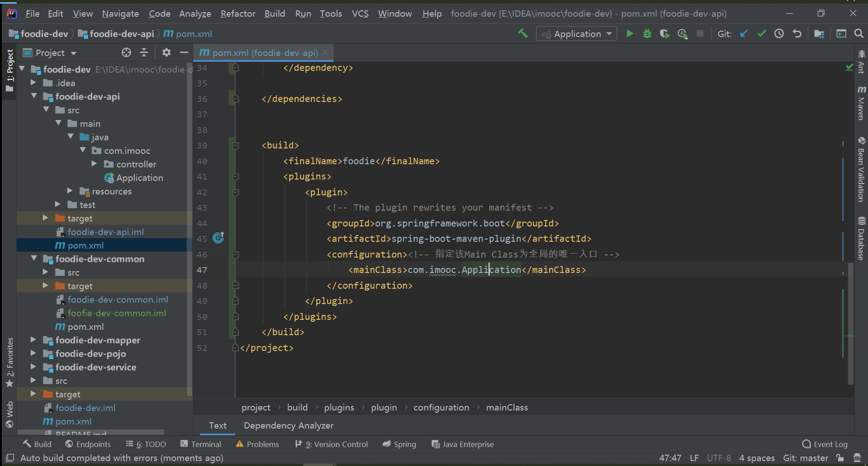Click the code inspection checkmark indicator

[x=849, y=68]
